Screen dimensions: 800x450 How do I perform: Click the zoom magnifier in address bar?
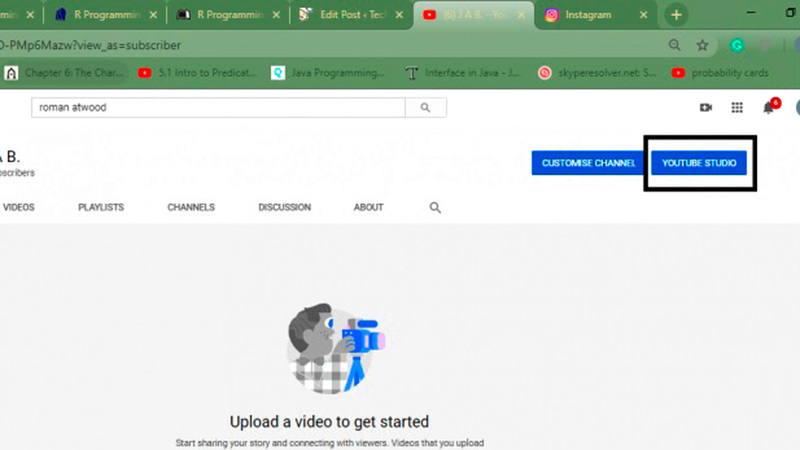click(675, 45)
